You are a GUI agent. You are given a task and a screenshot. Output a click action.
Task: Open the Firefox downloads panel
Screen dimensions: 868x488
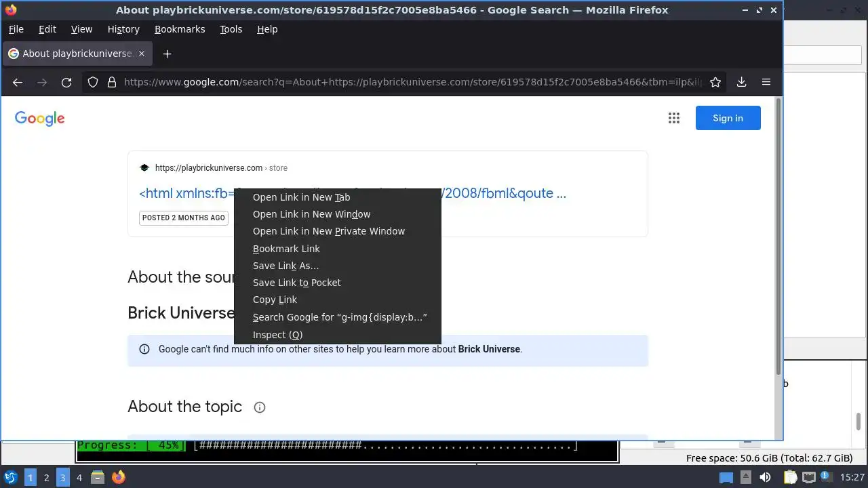point(741,82)
